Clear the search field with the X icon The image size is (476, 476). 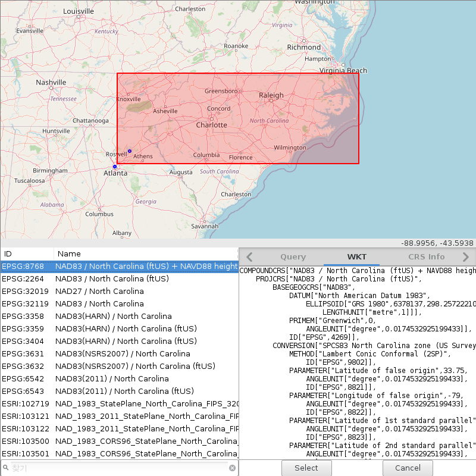pyautogui.click(x=233, y=468)
